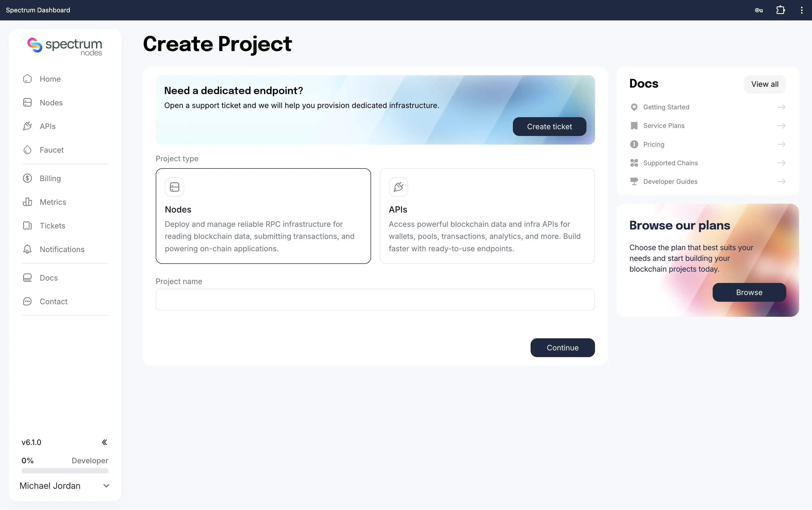
Task: Click the Pricing circle icon
Action: point(634,144)
